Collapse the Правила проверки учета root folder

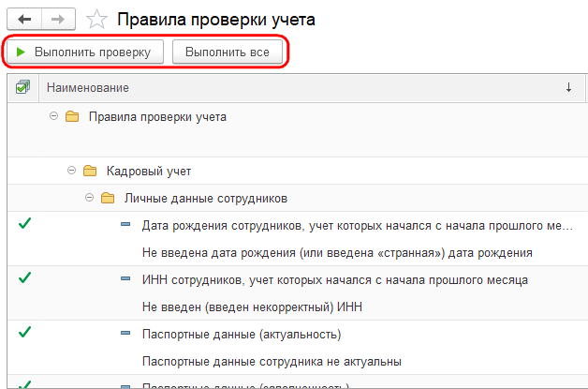tap(53, 116)
